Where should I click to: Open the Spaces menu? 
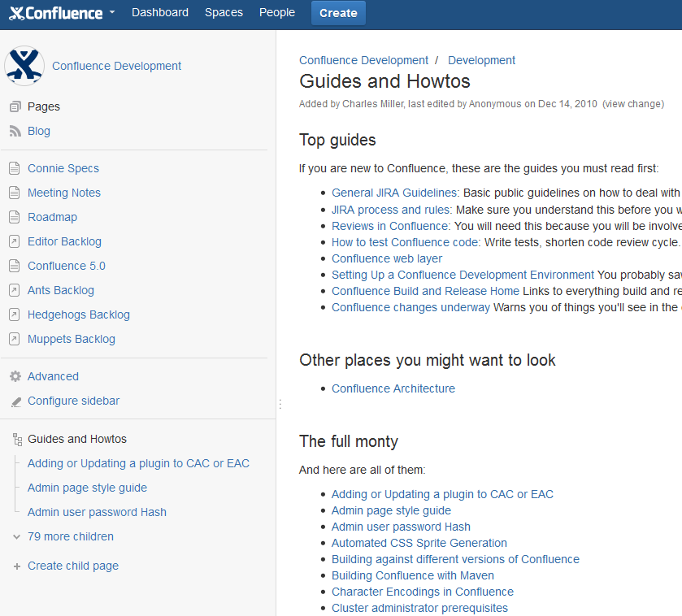[x=224, y=12]
